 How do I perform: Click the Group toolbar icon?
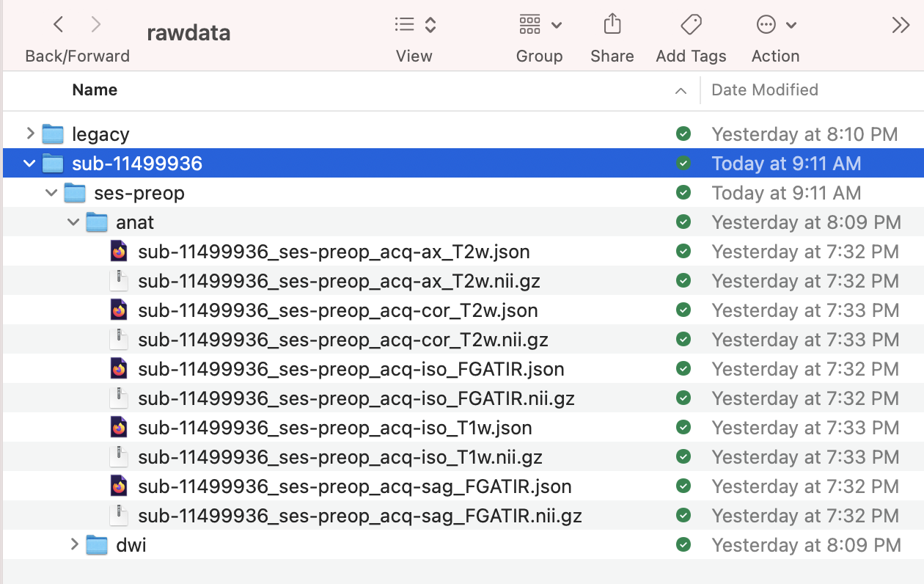click(x=529, y=24)
